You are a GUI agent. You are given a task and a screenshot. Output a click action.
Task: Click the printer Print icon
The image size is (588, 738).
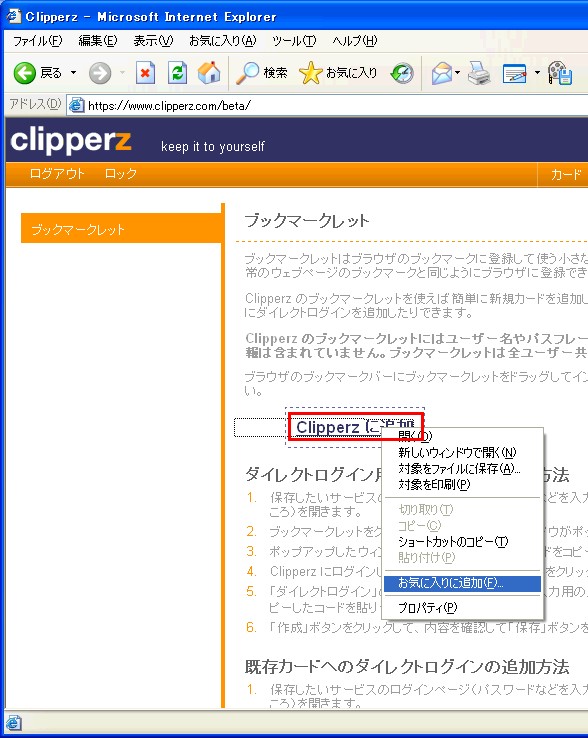click(479, 73)
